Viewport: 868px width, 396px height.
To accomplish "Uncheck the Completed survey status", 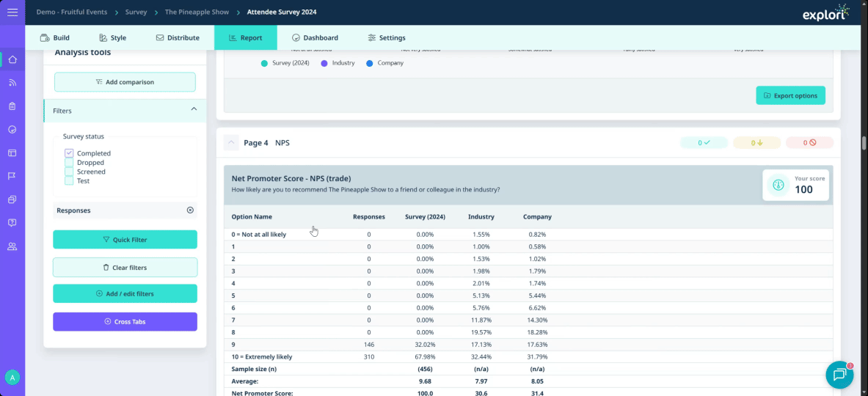I will (x=69, y=153).
